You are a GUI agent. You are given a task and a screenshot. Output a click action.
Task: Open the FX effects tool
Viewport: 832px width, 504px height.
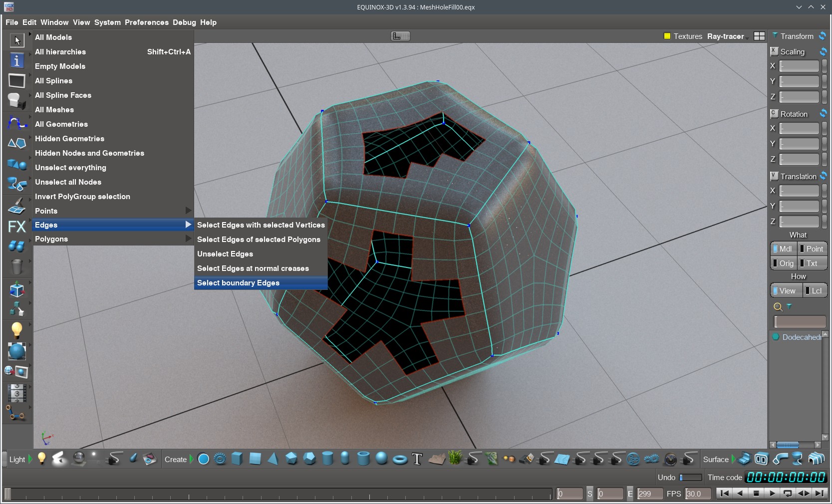click(17, 227)
